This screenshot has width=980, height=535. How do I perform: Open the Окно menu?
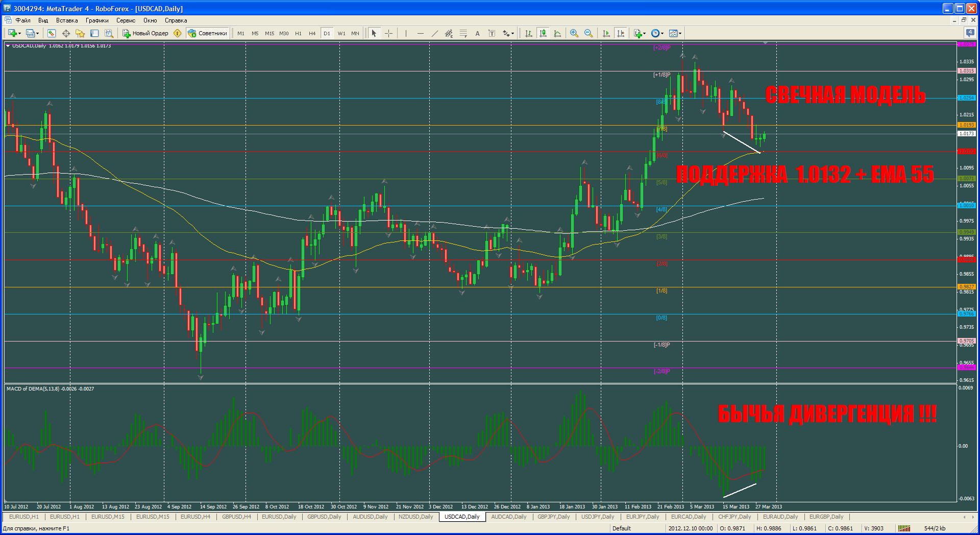coord(150,20)
